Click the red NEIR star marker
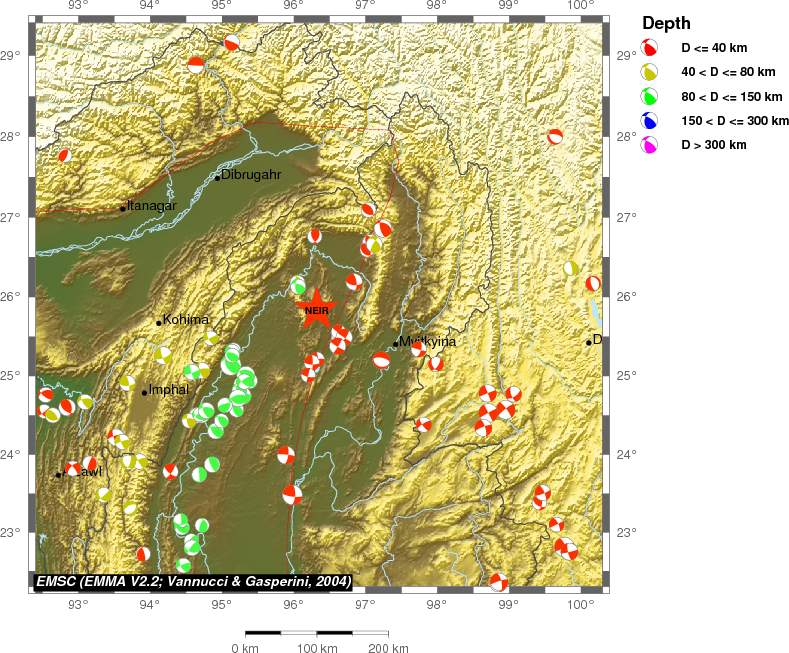The width and height of the screenshot is (789, 653). [316, 309]
